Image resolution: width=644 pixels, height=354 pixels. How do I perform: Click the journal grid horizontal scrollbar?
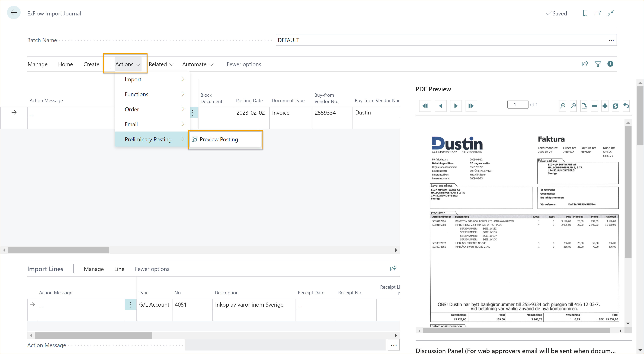point(59,250)
